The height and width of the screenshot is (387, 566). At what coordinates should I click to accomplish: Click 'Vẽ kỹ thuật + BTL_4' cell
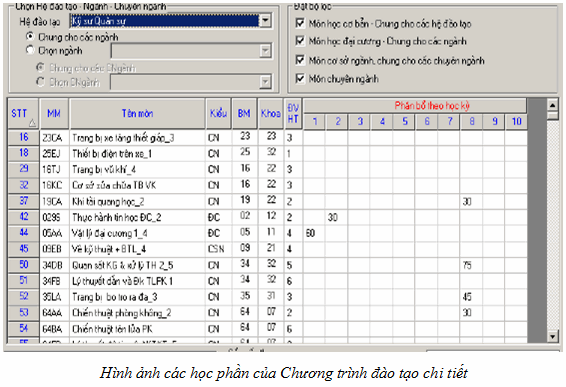[137, 249]
